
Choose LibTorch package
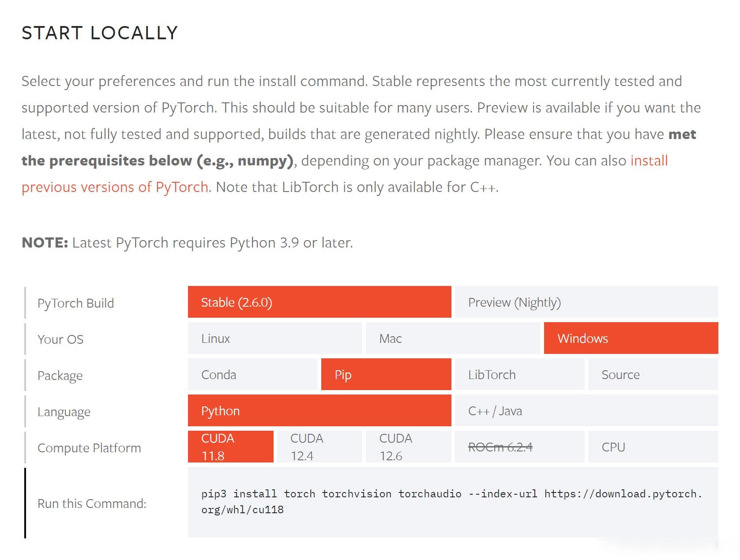[519, 375]
